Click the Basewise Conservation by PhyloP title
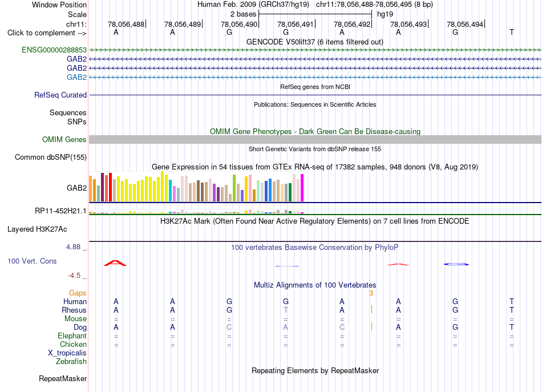Image resolution: width=542 pixels, height=392 pixels. (315, 247)
